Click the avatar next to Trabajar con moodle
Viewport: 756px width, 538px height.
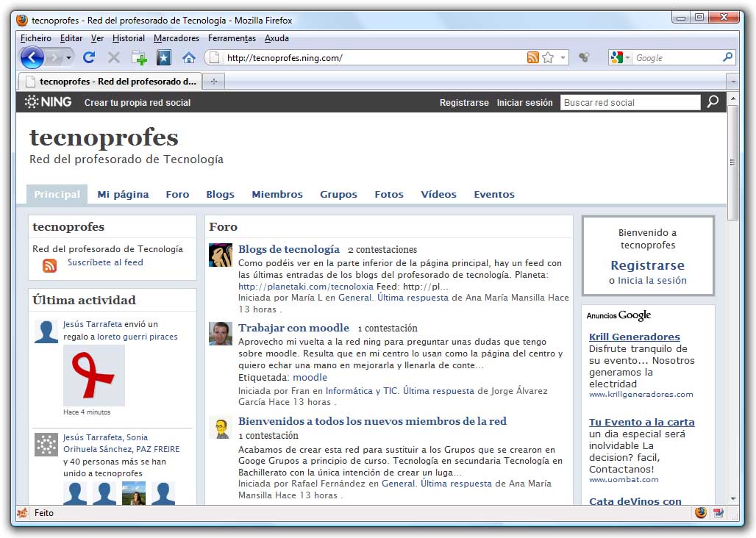pyautogui.click(x=221, y=333)
